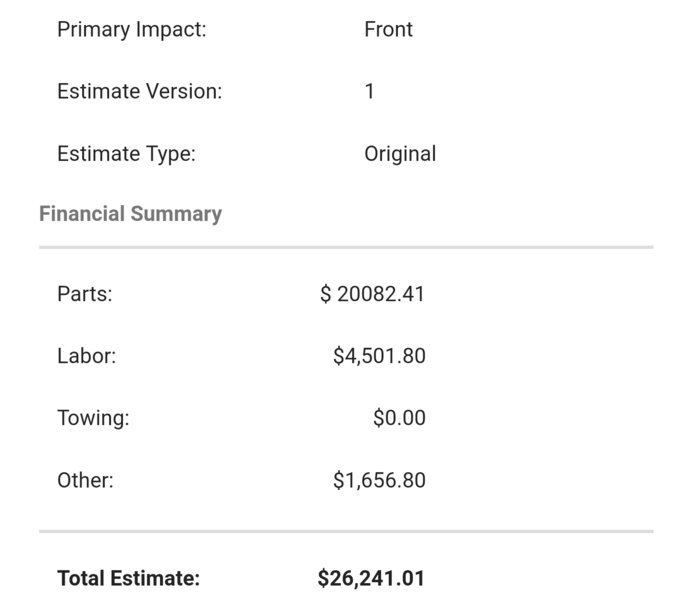Click the estimate version number 1
Screen dimensions: 692x599
369,91
